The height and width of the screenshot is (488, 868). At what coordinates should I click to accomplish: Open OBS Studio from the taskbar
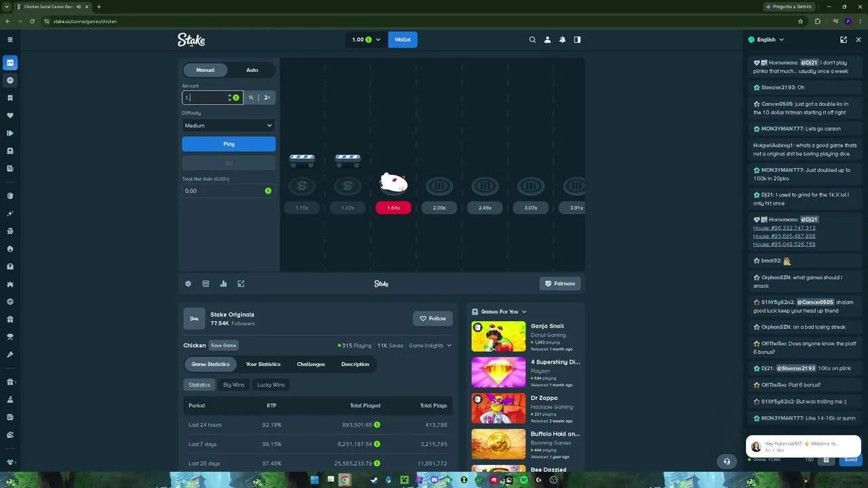pyautogui.click(x=553, y=480)
